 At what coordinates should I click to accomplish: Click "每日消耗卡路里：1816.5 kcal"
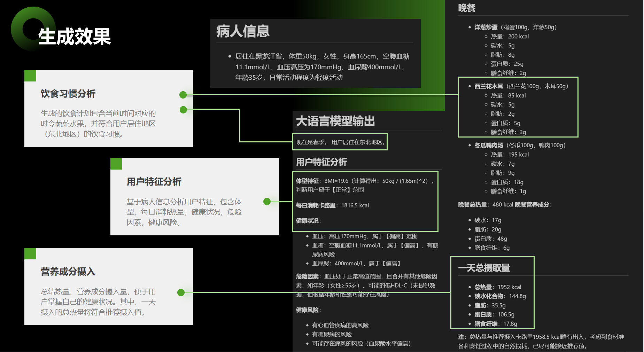(x=332, y=205)
